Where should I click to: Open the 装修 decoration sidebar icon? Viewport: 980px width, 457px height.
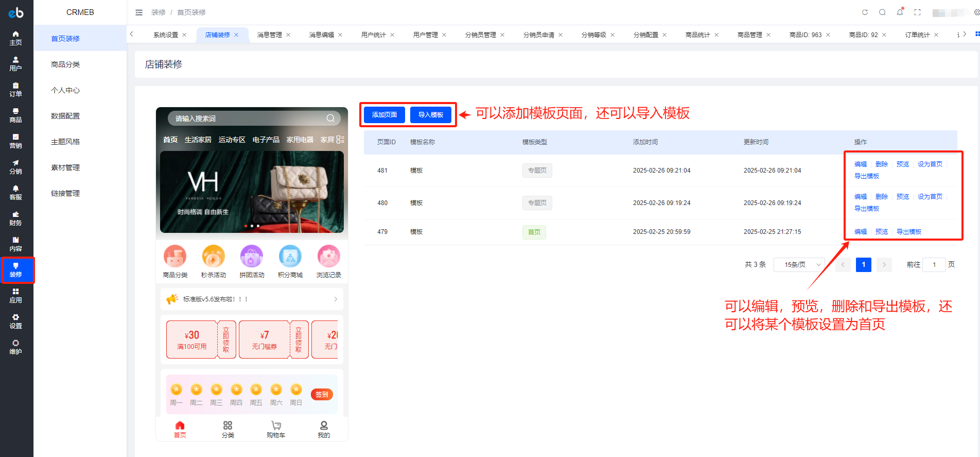(x=16, y=270)
